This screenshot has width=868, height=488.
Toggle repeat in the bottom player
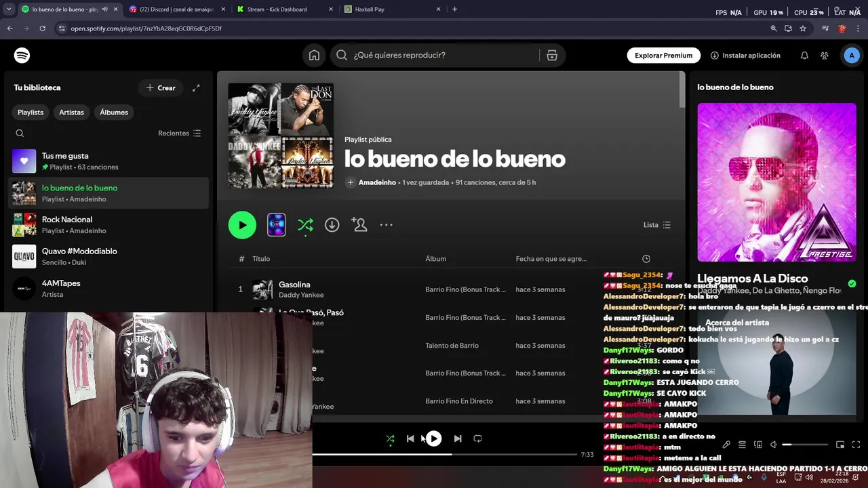tap(477, 439)
